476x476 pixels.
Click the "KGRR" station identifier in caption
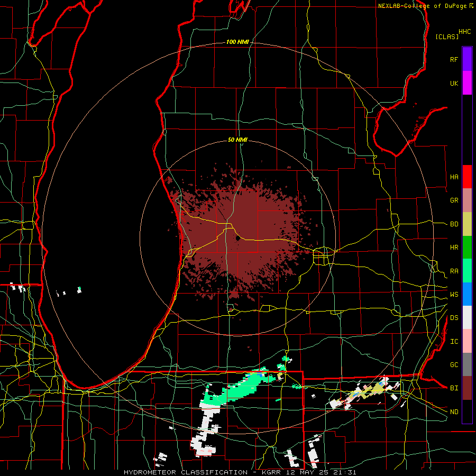272,472
